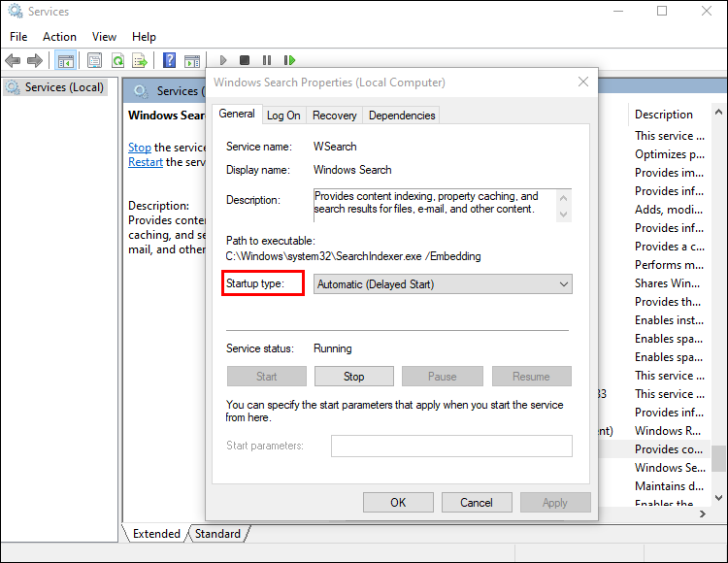728x563 pixels.
Task: Click the Running service status text
Action: 332,348
